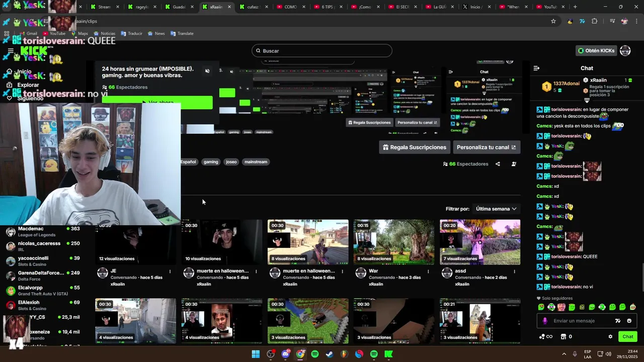
Task: Open Chrome three-dot menu
Action: tap(636, 21)
